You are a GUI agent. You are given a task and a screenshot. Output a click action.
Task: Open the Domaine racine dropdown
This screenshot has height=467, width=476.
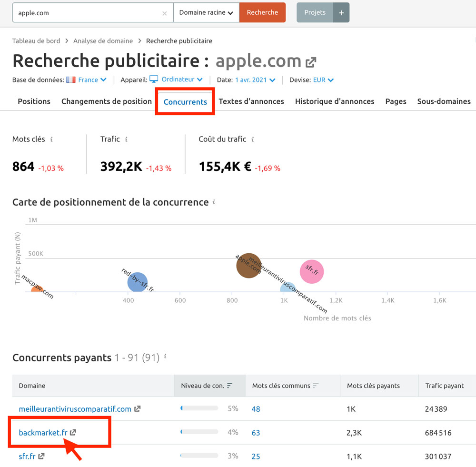pos(206,12)
